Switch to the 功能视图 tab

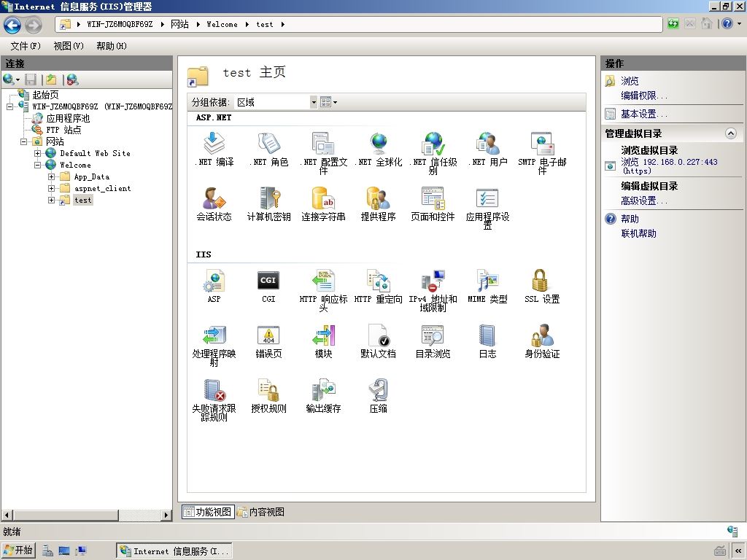[x=208, y=512]
